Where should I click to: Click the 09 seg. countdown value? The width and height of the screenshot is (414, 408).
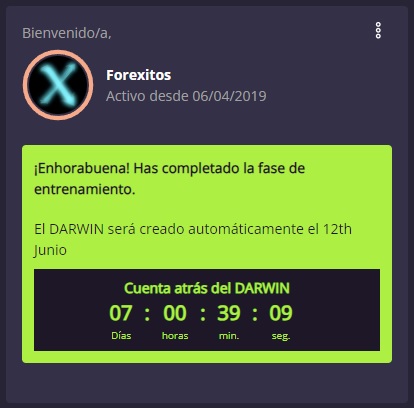(281, 313)
